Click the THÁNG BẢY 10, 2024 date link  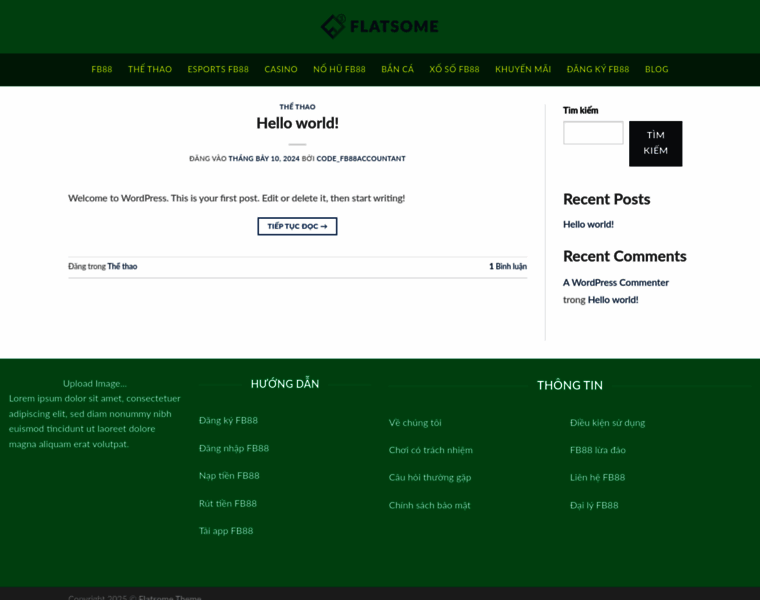click(264, 158)
